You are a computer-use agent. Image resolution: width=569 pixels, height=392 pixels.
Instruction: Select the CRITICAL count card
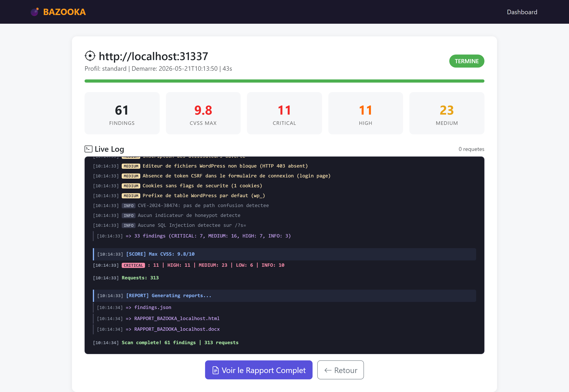[284, 113]
